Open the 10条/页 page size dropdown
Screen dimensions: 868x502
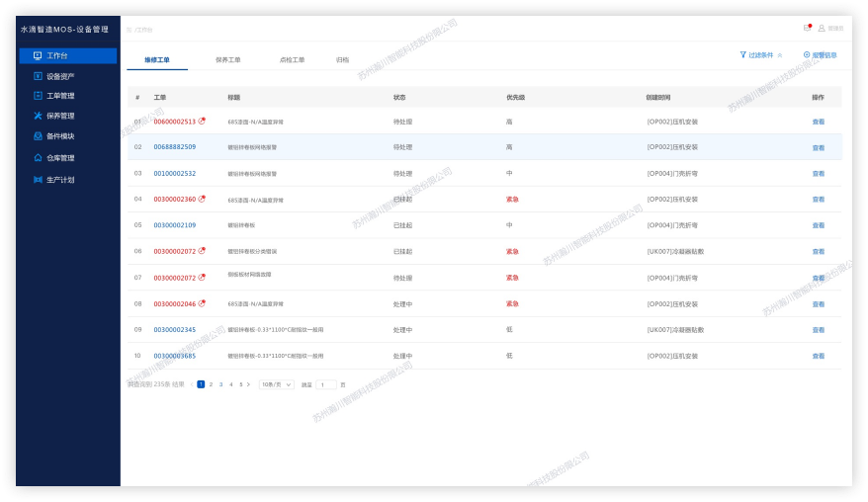(276, 384)
